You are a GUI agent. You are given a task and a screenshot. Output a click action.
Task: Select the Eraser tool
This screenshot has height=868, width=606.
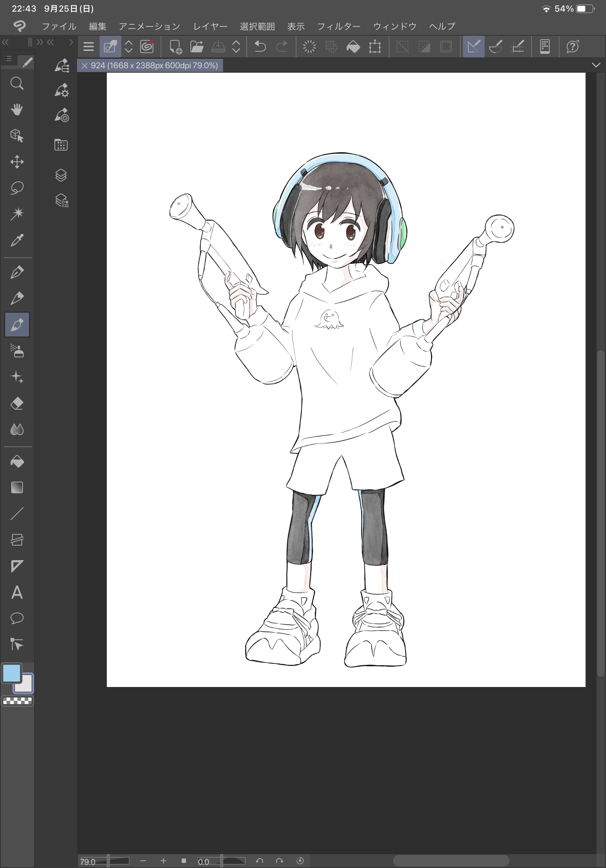point(17,403)
